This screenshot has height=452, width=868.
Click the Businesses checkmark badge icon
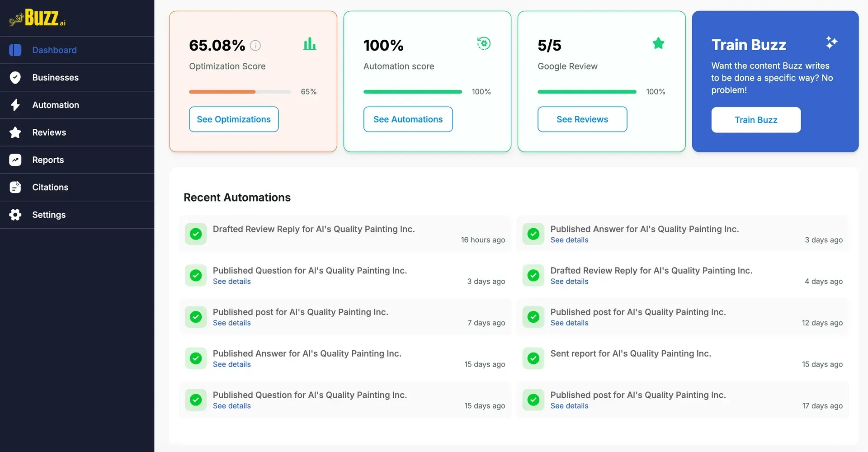click(15, 78)
